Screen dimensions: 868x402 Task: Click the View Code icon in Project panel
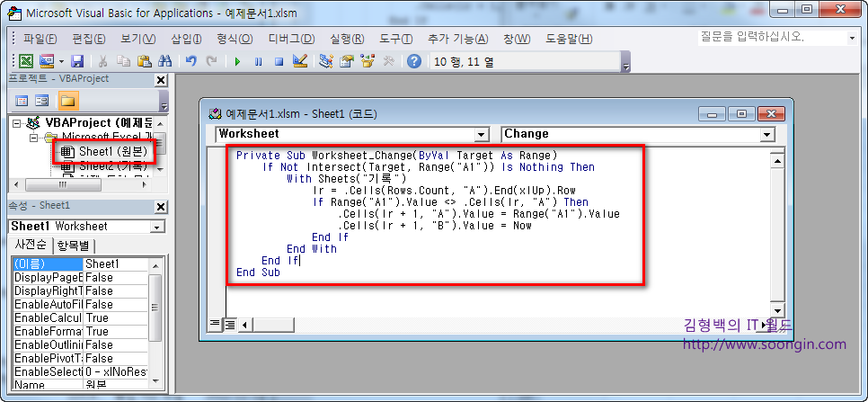(x=22, y=101)
